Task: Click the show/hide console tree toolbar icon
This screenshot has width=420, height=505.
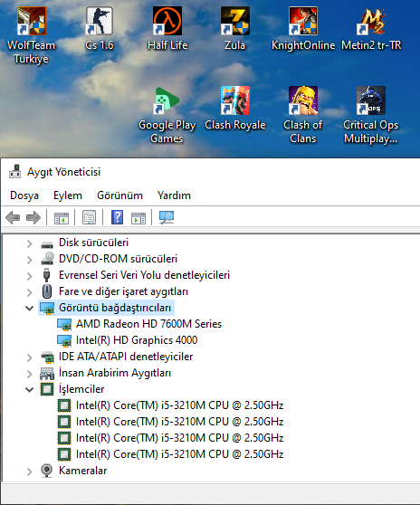Action: pos(62,218)
